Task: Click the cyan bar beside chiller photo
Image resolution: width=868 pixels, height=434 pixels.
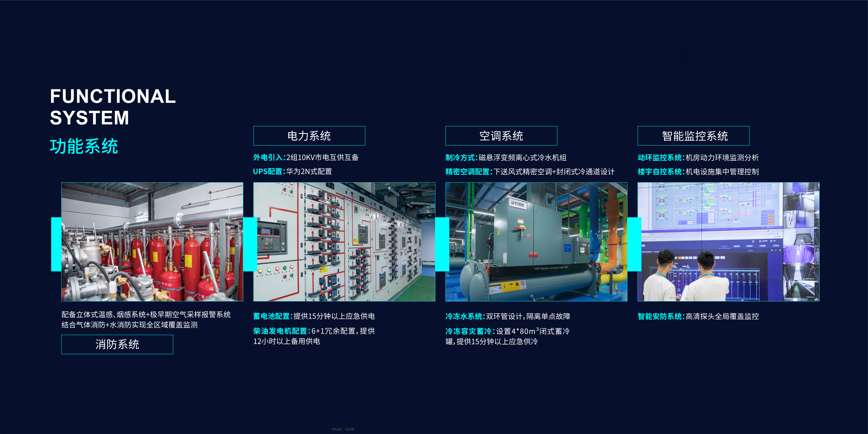Action: (x=442, y=244)
